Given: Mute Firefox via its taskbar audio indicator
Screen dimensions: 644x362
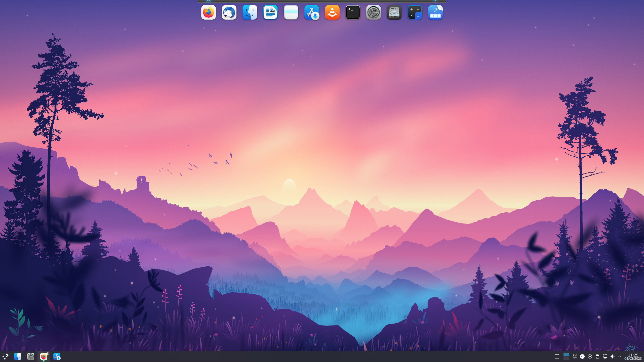Looking at the screenshot, I should (48, 354).
